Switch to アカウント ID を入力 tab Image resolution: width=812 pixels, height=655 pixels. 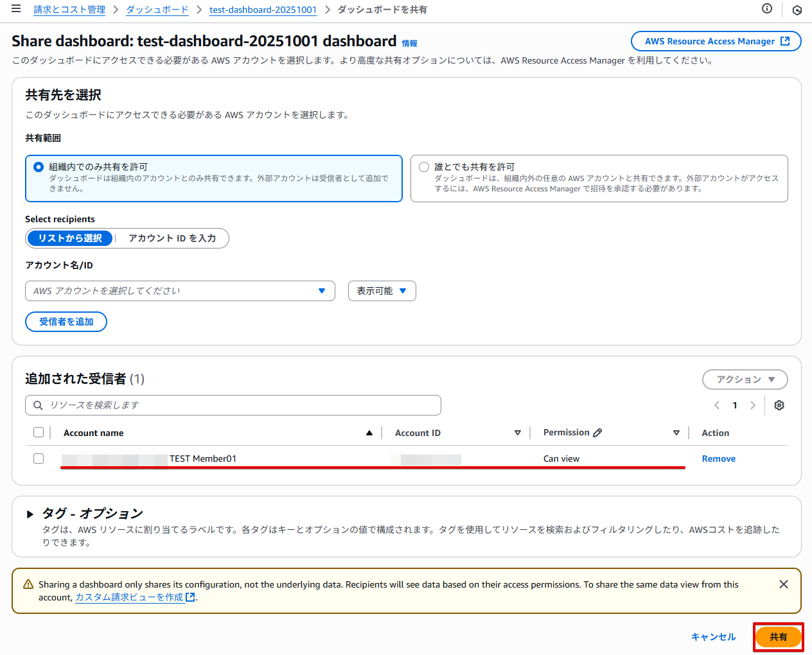[x=172, y=238]
